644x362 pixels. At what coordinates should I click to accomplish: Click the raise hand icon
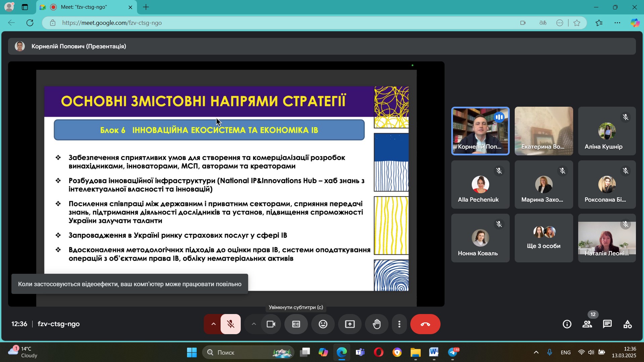(377, 324)
